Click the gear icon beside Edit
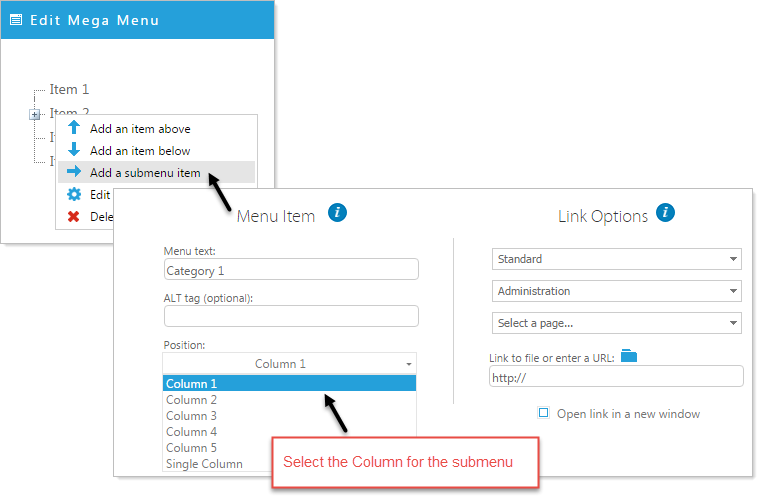Viewport: 763px width, 502px height. pos(74,195)
